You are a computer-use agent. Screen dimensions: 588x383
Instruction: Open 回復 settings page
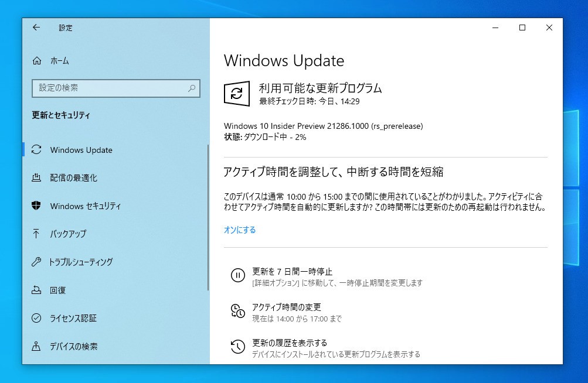[115, 290]
